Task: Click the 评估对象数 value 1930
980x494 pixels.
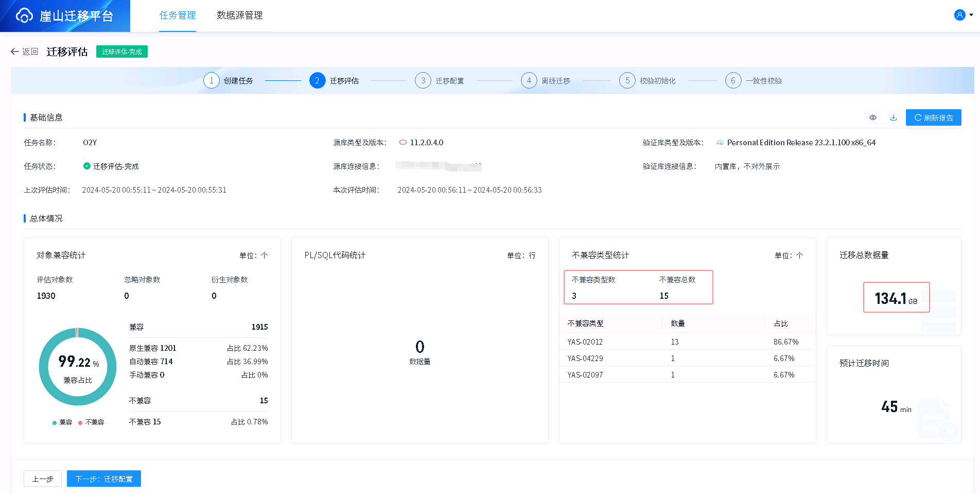Action: 46,296
